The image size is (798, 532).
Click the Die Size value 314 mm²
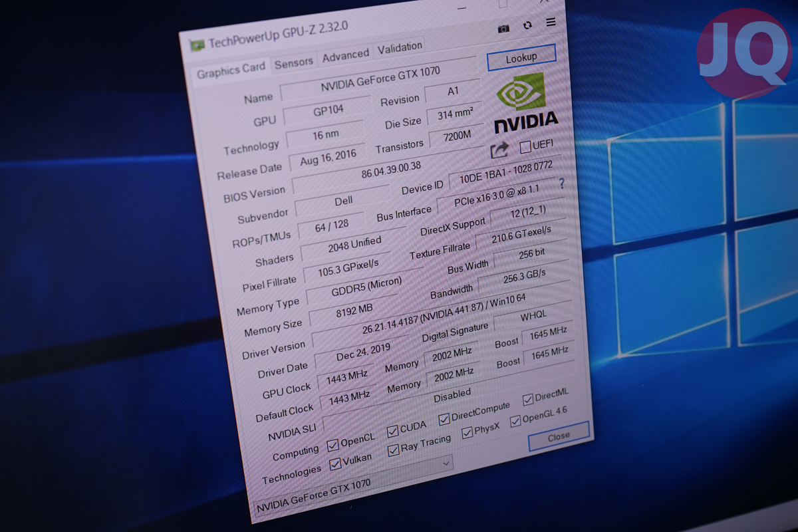tap(455, 114)
